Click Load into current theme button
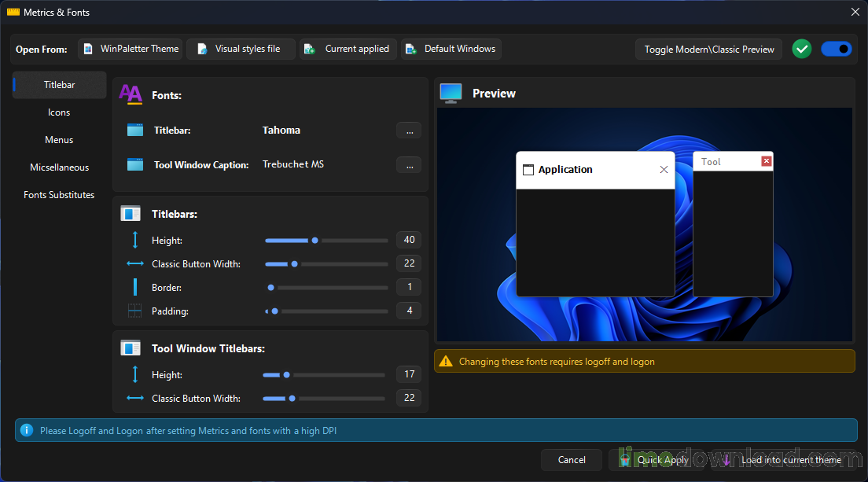The image size is (868, 482). pos(782,460)
